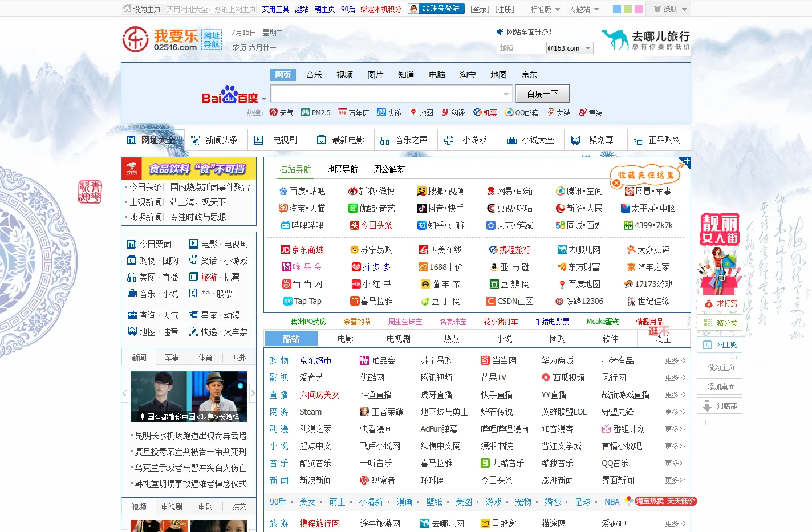
Task: Click the QQ邮箱 hot search icon
Action: (x=509, y=112)
